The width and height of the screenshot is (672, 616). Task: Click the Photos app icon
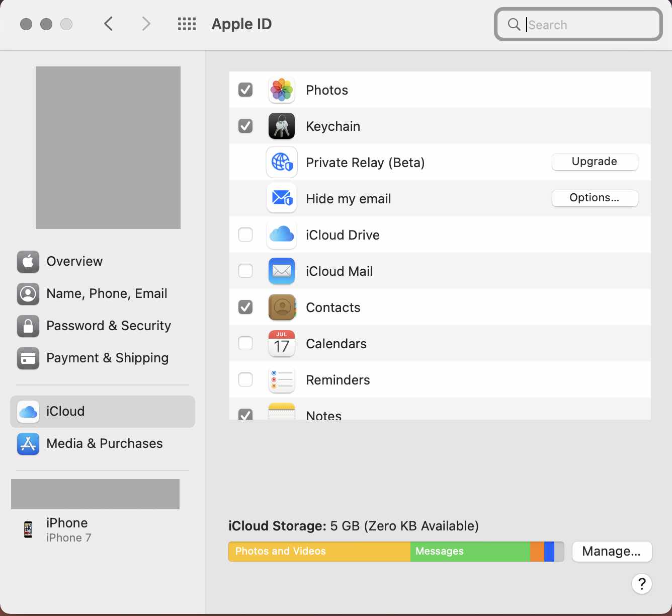pyautogui.click(x=282, y=90)
